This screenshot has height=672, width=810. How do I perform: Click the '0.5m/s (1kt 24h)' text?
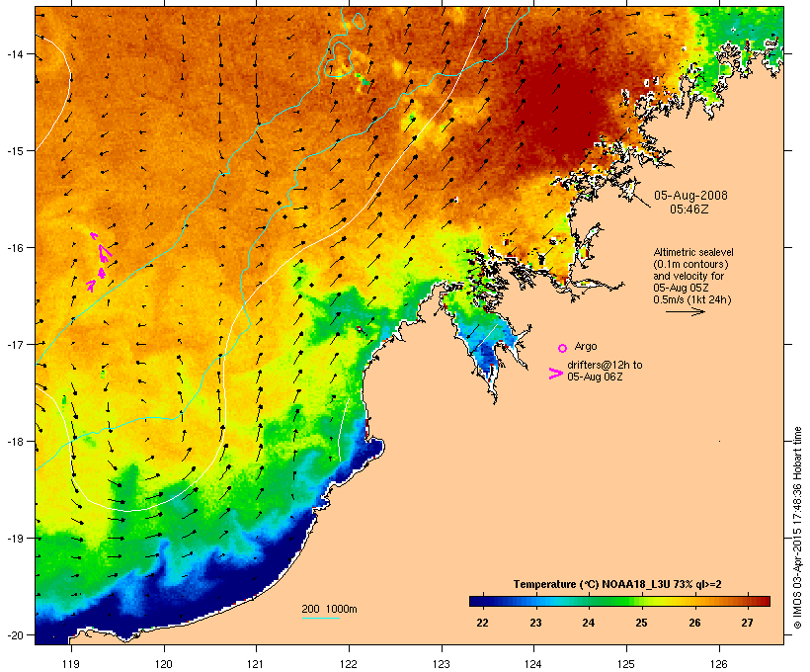click(x=692, y=299)
